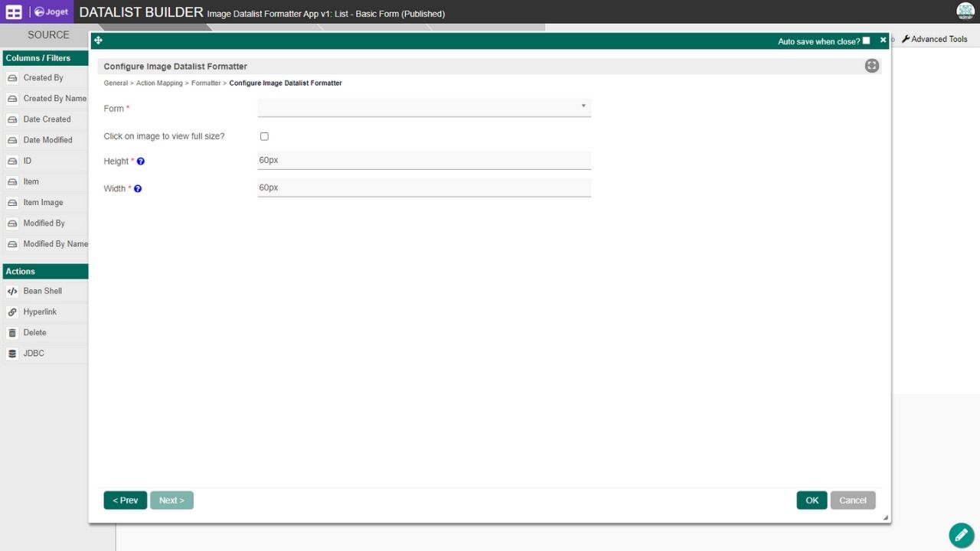
Task: Click the move dialog crosshair icon
Action: (98, 41)
